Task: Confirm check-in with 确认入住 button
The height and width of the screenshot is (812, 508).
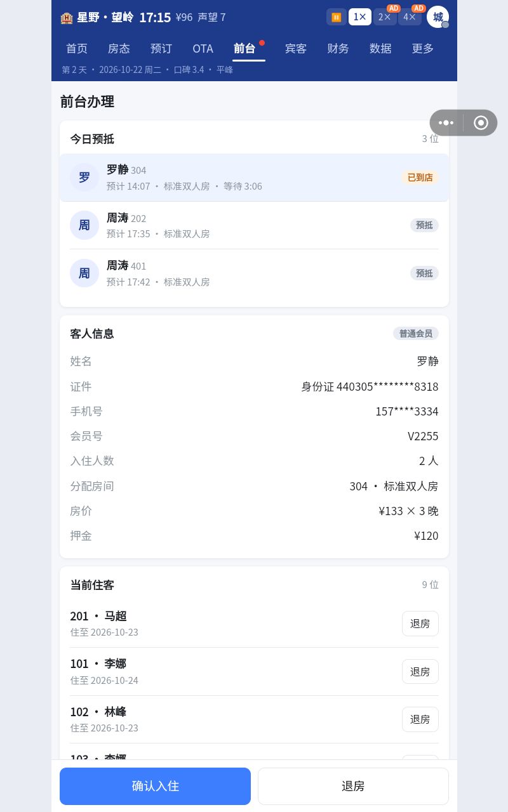Action: 155,786
